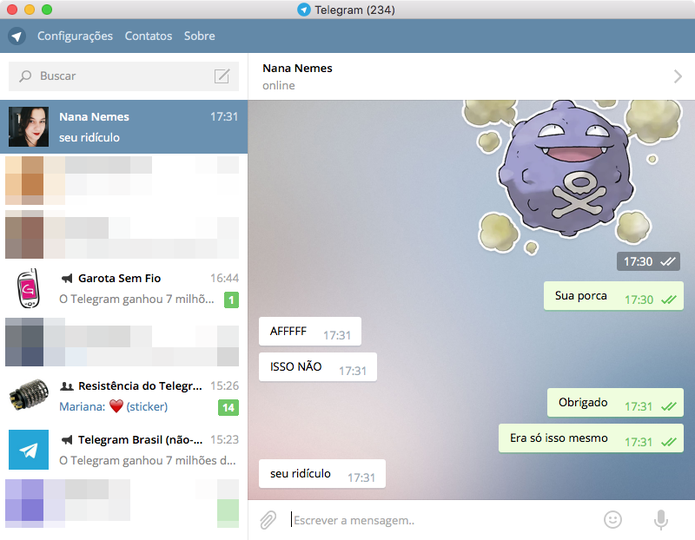
Task: Click the unread badge showing 1
Action: point(231,300)
